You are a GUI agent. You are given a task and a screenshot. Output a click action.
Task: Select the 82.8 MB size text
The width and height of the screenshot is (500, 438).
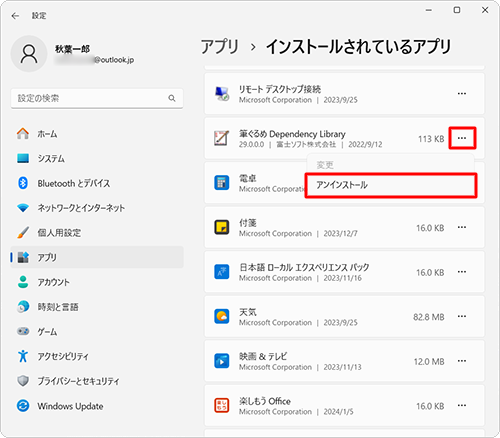point(429,317)
